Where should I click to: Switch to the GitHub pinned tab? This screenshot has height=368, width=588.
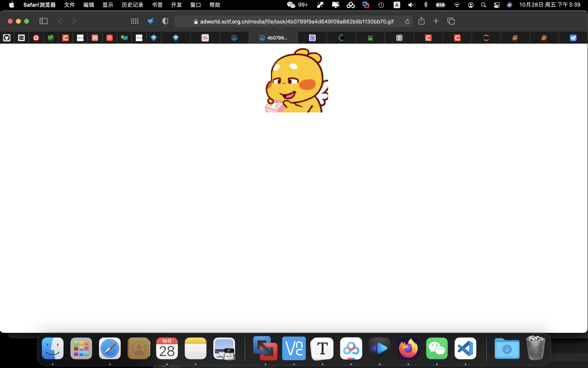point(7,38)
